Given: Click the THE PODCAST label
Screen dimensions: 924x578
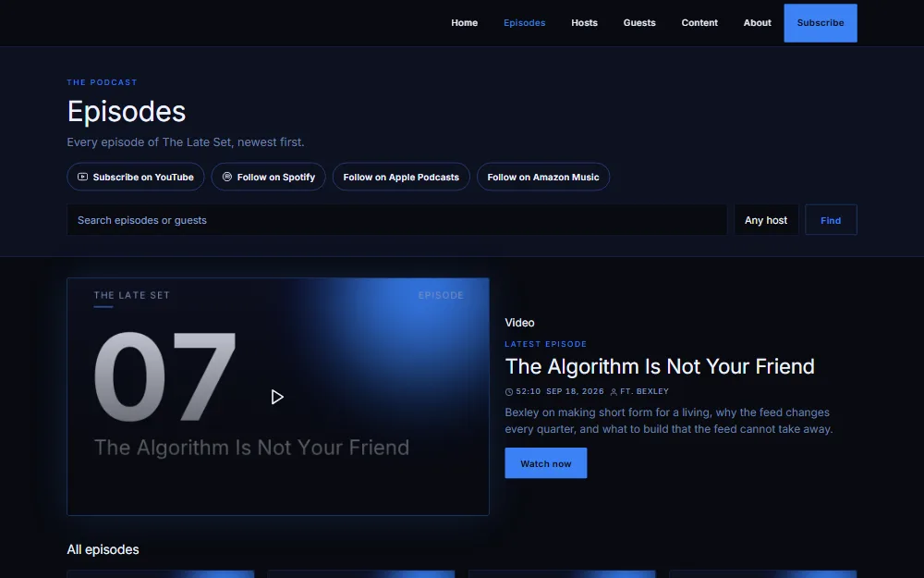Looking at the screenshot, I should point(102,82).
